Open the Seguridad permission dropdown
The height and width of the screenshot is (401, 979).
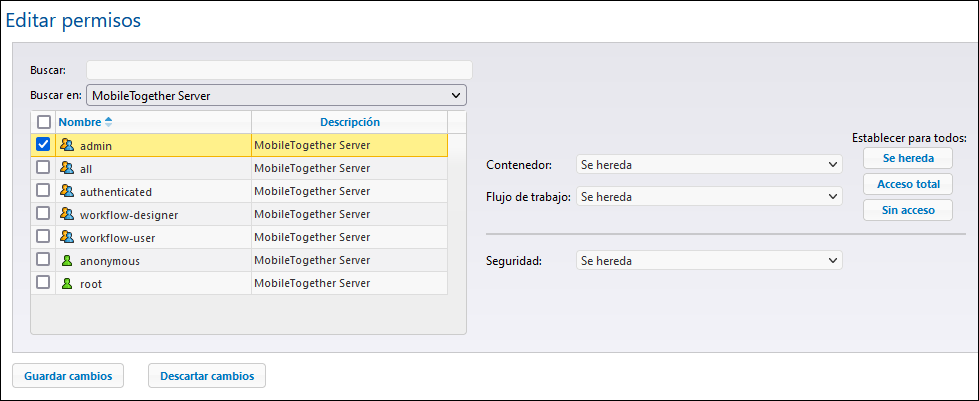click(x=709, y=260)
